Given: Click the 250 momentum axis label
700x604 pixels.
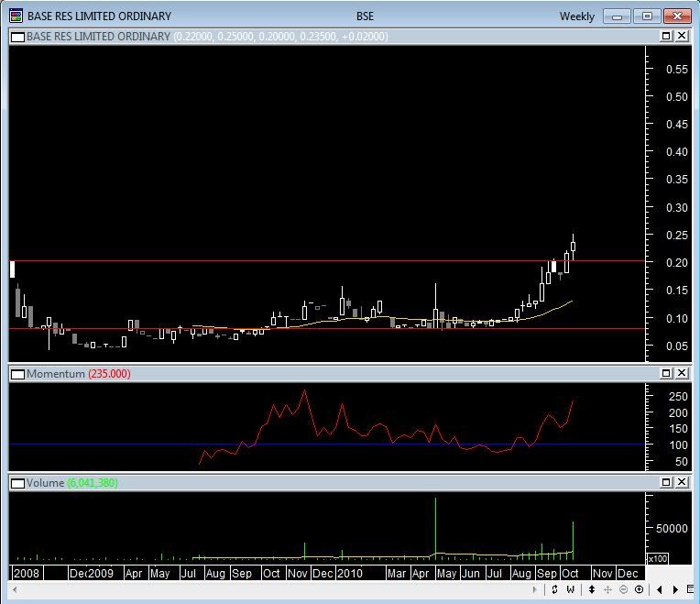Looking at the screenshot, I should (678, 397).
